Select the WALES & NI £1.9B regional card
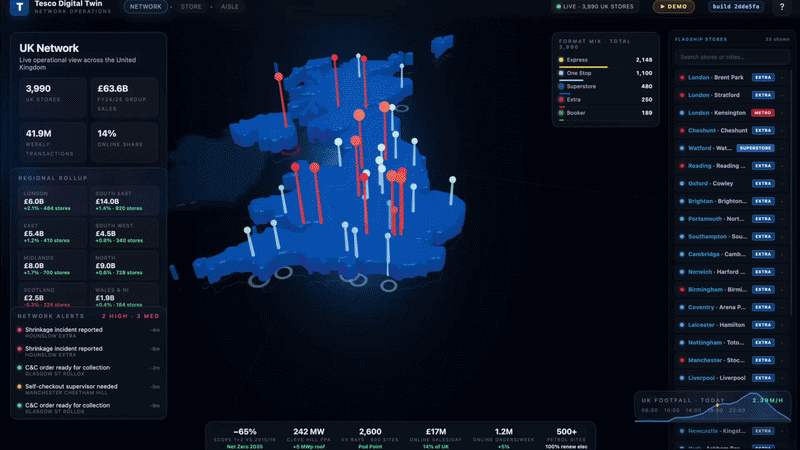Image resolution: width=800 pixels, height=450 pixels. 124,296
